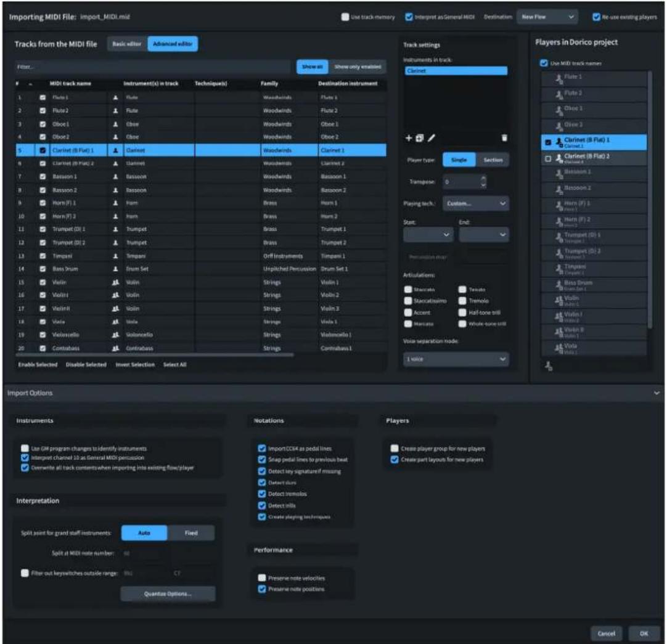This screenshot has height=644, width=667.
Task: Click Select All button
Action: tap(175, 365)
